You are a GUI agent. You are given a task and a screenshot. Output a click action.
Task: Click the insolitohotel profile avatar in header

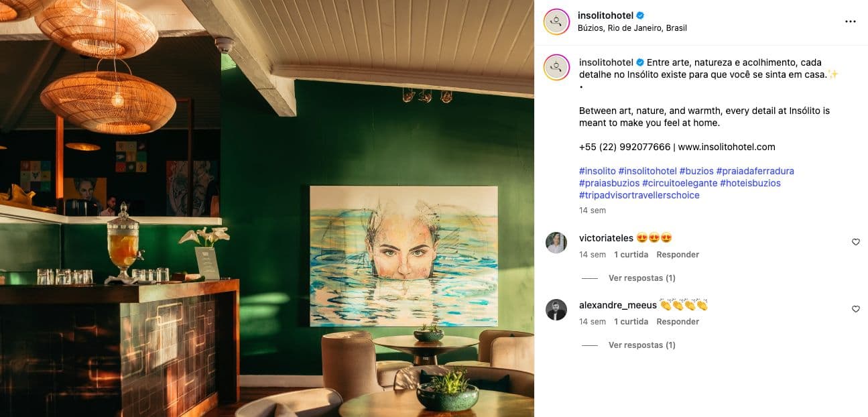(556, 21)
